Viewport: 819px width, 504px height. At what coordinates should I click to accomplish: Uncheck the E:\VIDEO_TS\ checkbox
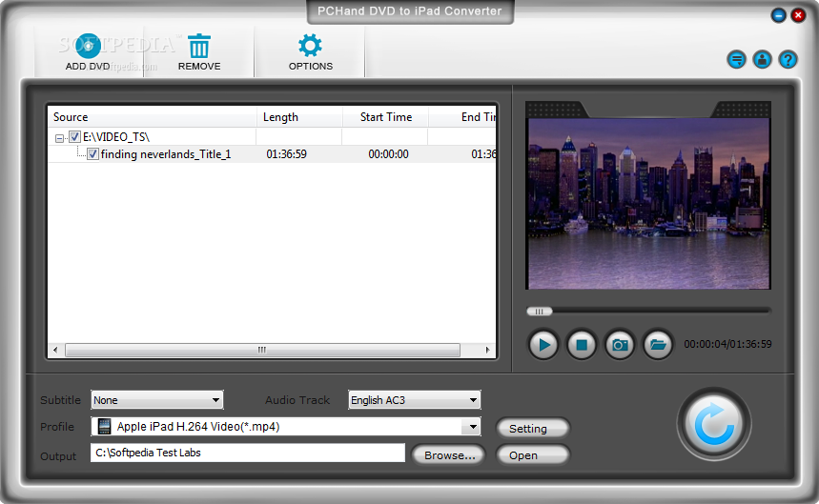(74, 136)
